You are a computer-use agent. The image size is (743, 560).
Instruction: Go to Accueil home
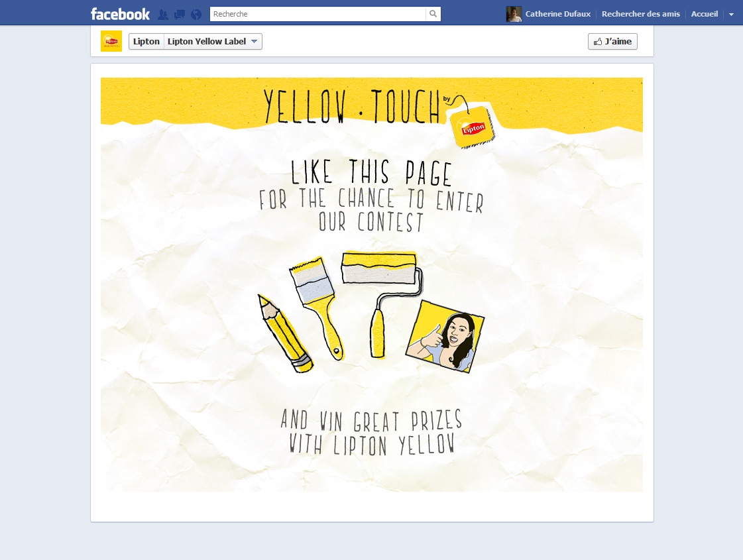(704, 14)
